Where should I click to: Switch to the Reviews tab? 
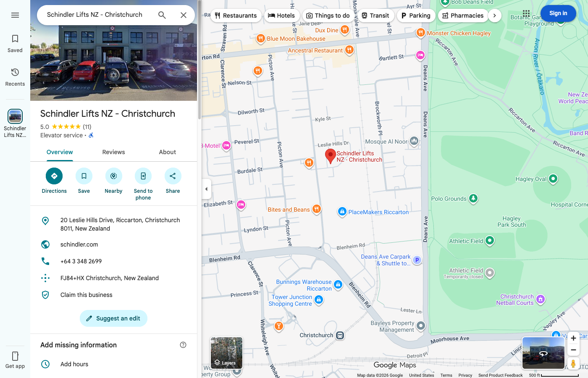tap(113, 152)
